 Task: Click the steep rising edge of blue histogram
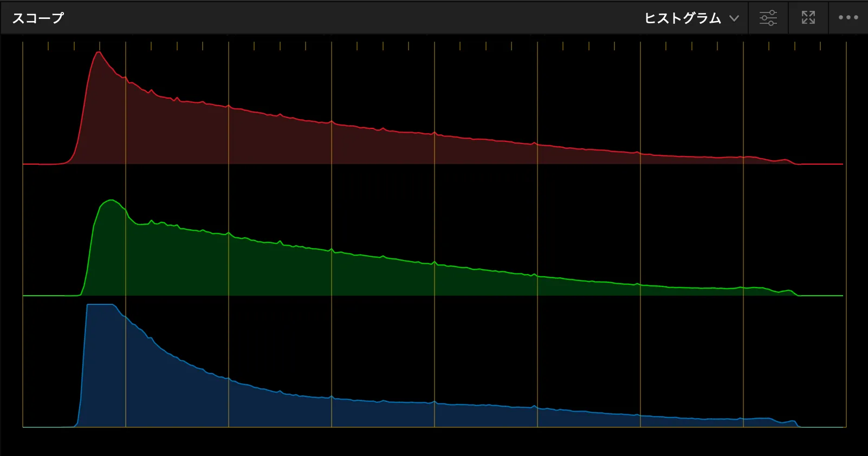point(83,368)
